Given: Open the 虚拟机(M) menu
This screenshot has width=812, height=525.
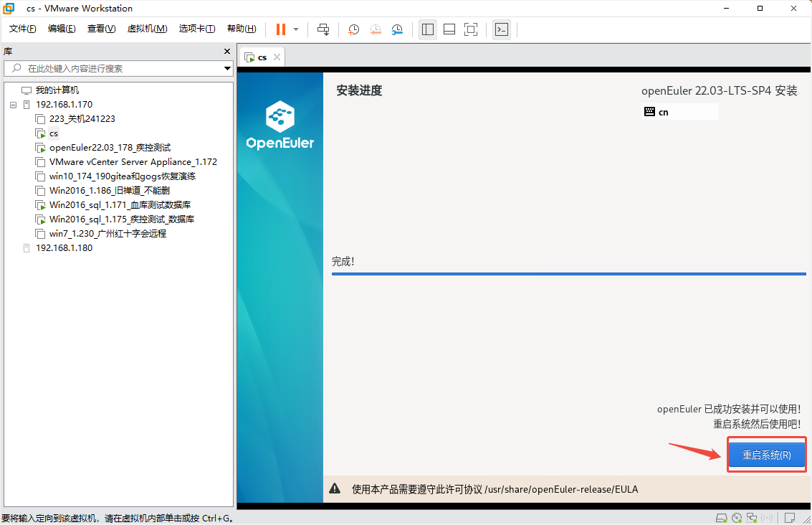Looking at the screenshot, I should click(x=147, y=29).
